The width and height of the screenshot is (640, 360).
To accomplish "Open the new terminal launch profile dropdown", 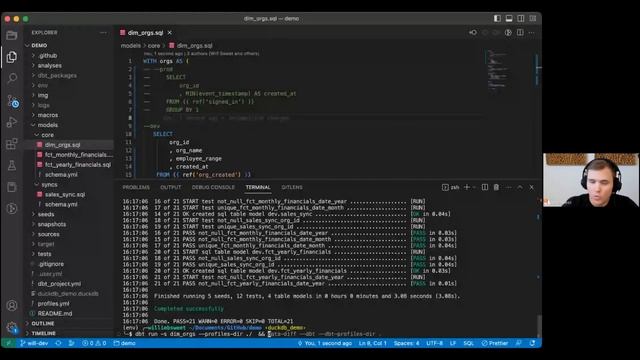I will click(474, 187).
